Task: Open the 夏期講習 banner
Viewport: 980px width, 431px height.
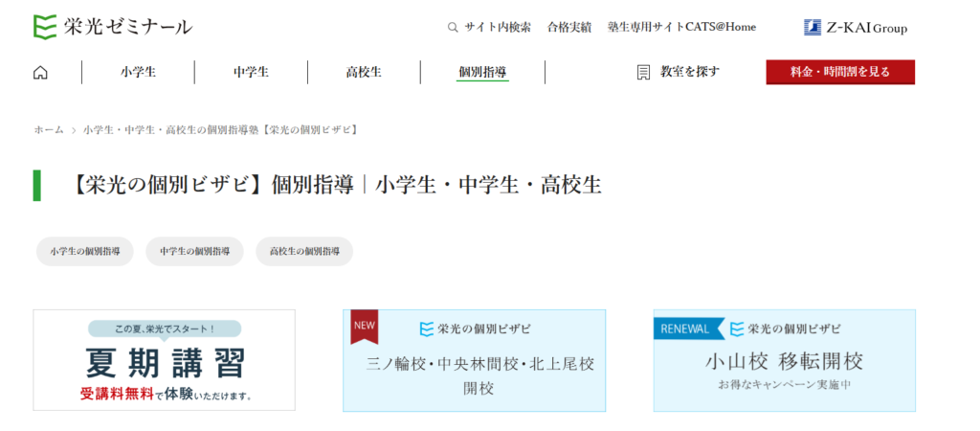Action: click(165, 360)
